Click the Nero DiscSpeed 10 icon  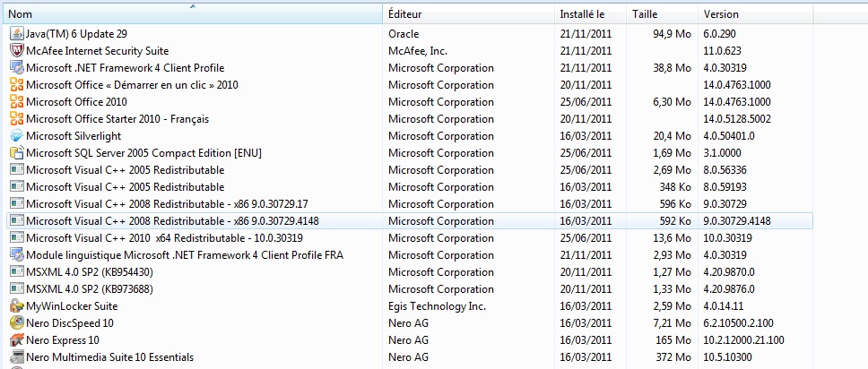[16, 323]
